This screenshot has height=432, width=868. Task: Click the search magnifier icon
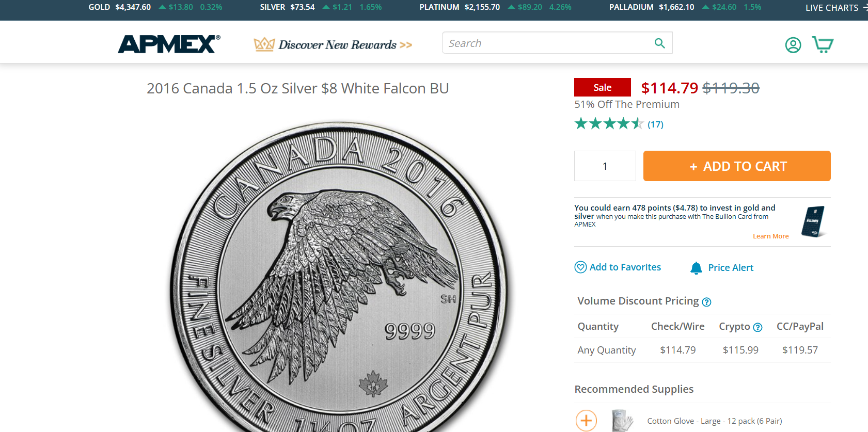[659, 43]
